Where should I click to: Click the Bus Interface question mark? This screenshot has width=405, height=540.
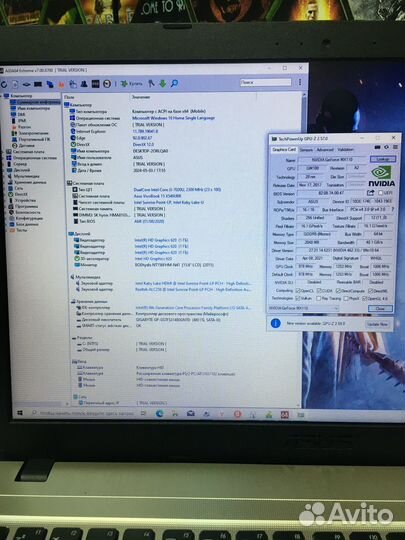pyautogui.click(x=393, y=209)
